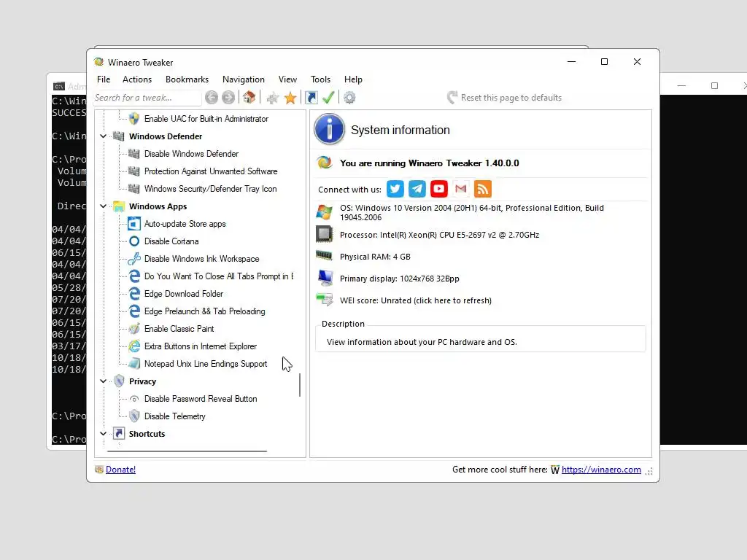Click the blue System information icon
Image resolution: width=747 pixels, height=560 pixels.
coord(329,129)
